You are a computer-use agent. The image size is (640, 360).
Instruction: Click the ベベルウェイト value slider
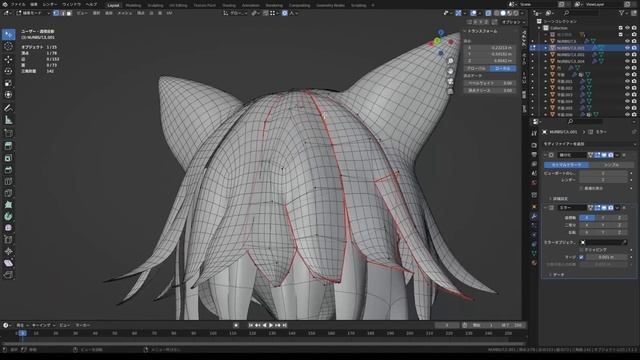point(489,83)
